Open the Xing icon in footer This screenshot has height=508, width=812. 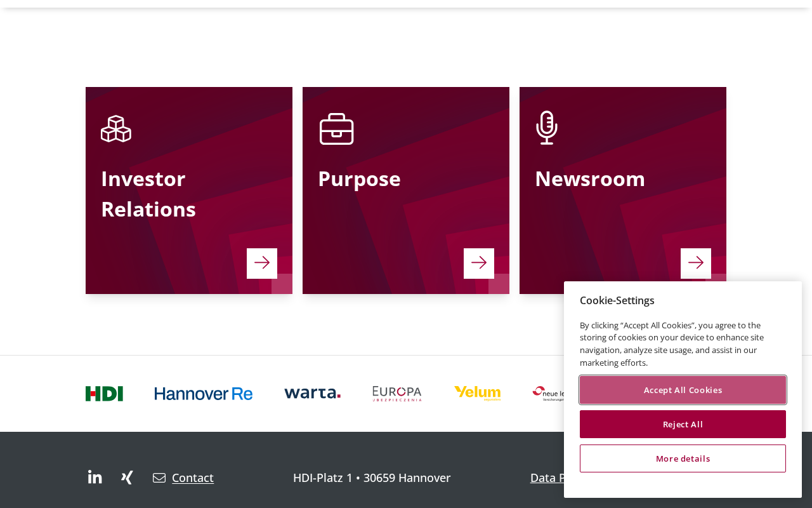tap(127, 478)
